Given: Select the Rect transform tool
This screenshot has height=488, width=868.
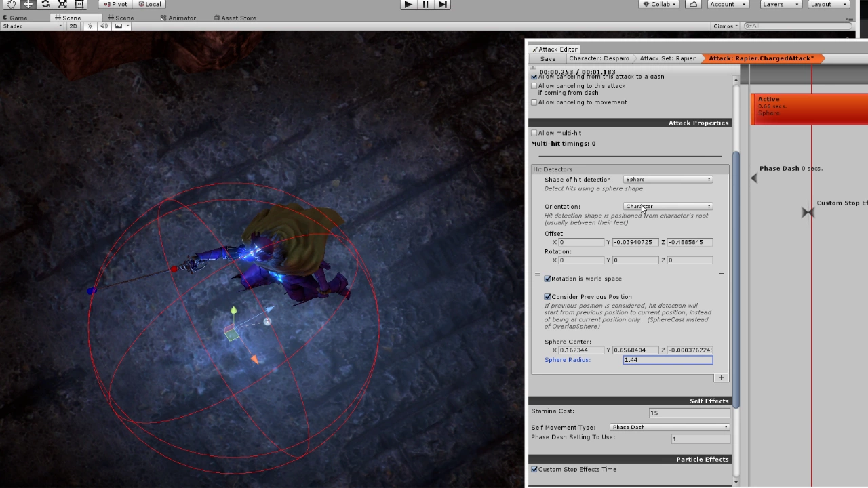Looking at the screenshot, I should click(x=79, y=4).
